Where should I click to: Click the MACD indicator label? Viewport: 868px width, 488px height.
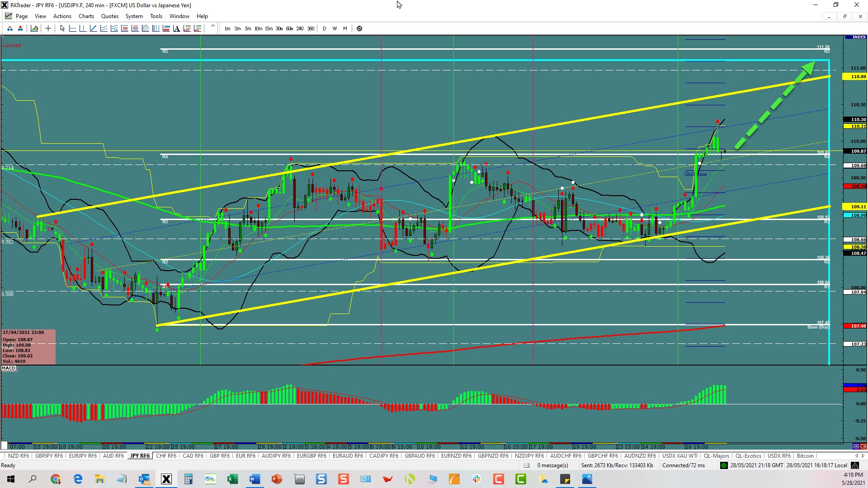[x=9, y=368]
